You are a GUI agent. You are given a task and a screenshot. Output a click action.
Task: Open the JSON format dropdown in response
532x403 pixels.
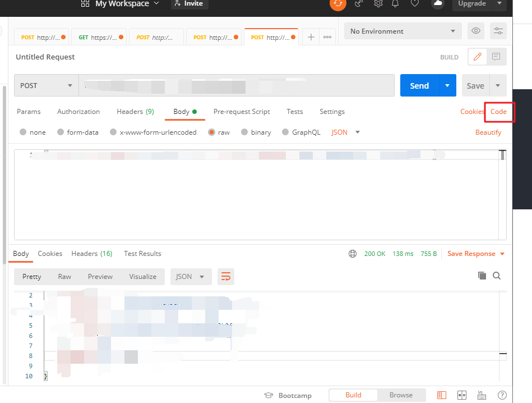click(x=191, y=276)
